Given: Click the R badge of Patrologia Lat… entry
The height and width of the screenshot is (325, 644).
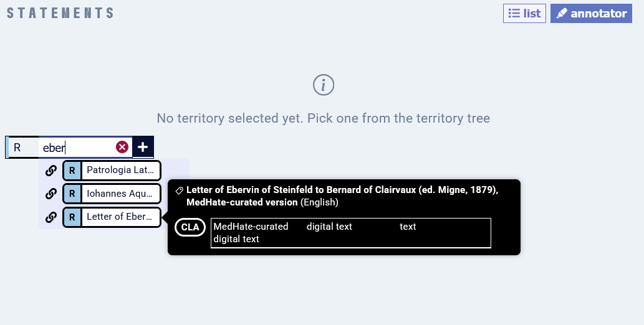Looking at the screenshot, I should pyautogui.click(x=72, y=171).
